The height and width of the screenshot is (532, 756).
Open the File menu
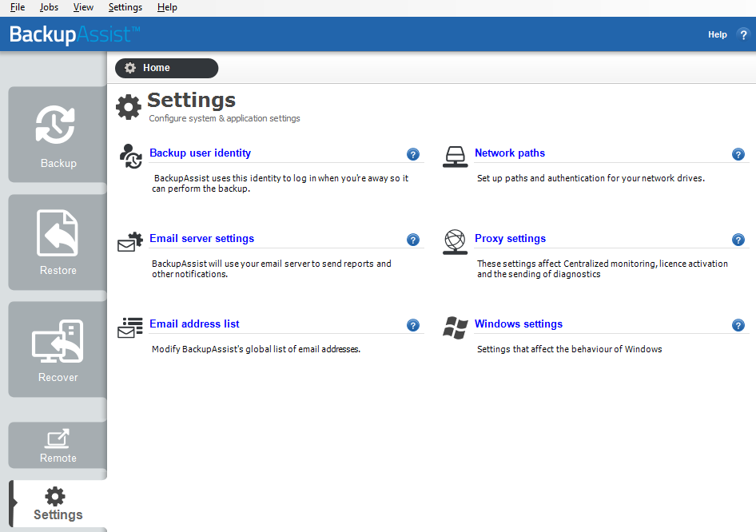pyautogui.click(x=18, y=7)
